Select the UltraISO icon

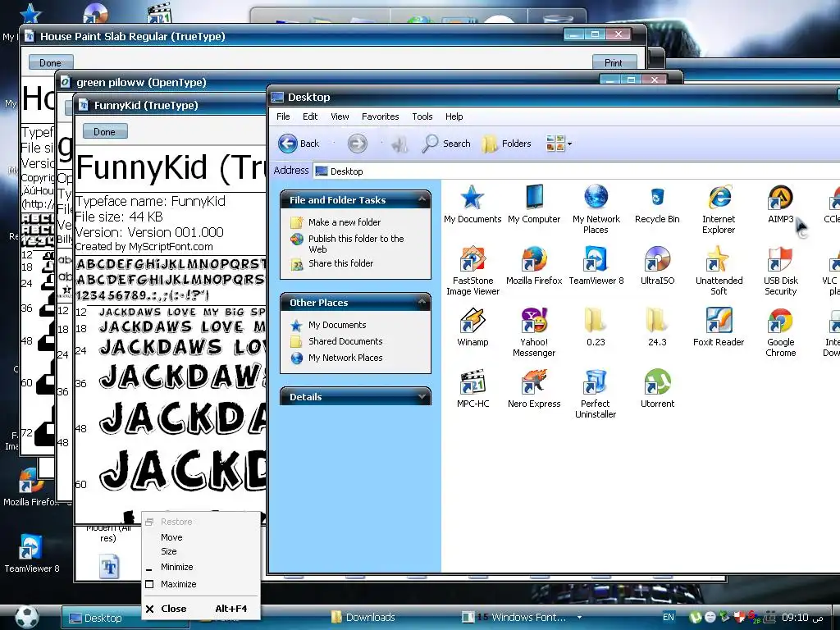click(x=657, y=266)
